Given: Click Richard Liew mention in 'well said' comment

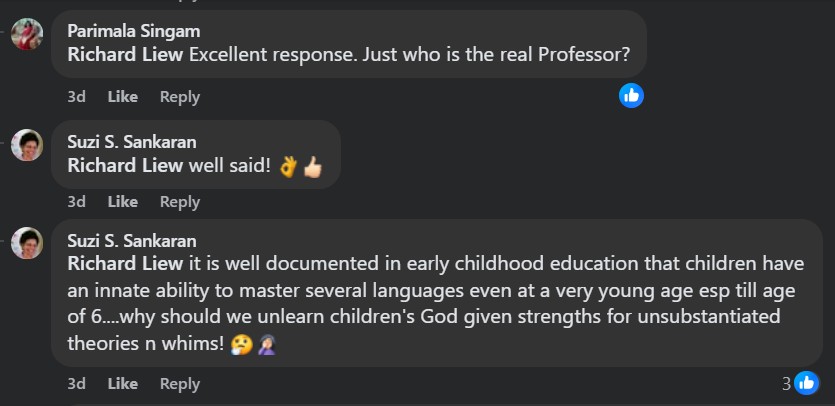Looking at the screenshot, I should click(x=125, y=165).
